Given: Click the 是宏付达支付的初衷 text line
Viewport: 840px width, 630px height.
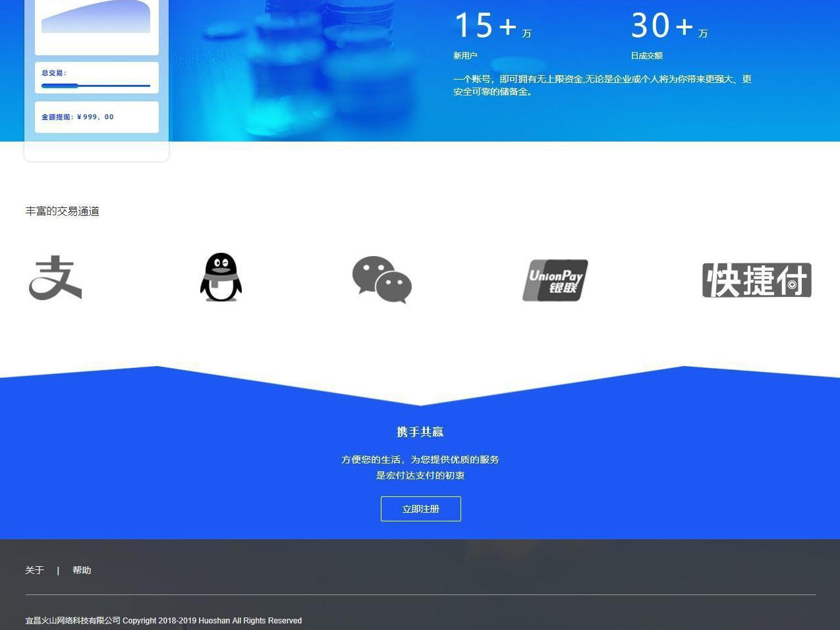Looking at the screenshot, I should [x=420, y=475].
